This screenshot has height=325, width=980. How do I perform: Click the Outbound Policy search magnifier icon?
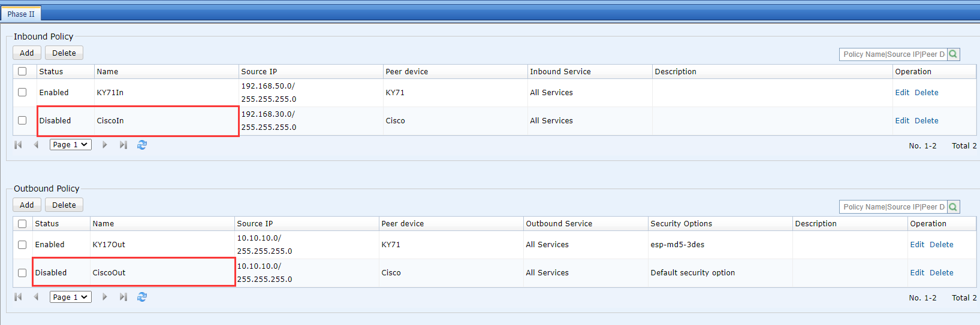coord(953,207)
